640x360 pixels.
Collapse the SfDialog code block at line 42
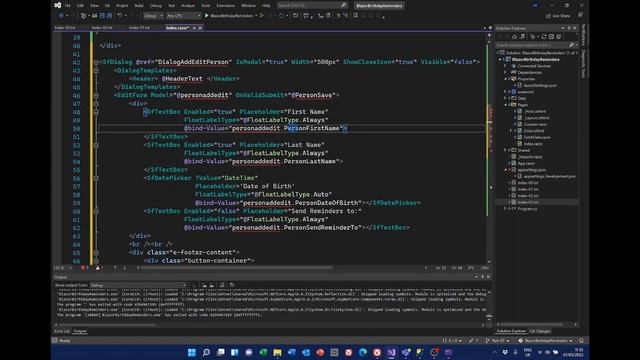[96, 62]
